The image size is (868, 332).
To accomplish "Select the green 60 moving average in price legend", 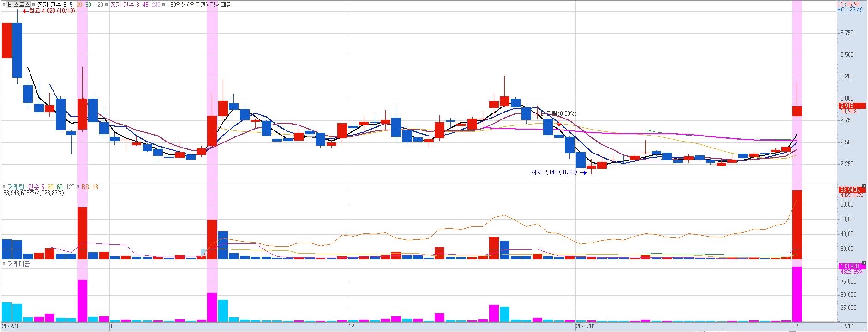I will pyautogui.click(x=88, y=5).
